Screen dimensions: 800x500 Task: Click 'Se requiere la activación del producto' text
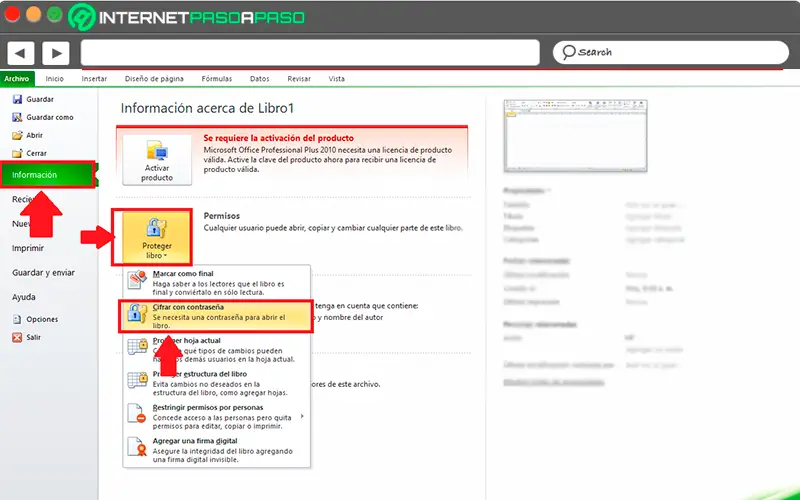[279, 138]
